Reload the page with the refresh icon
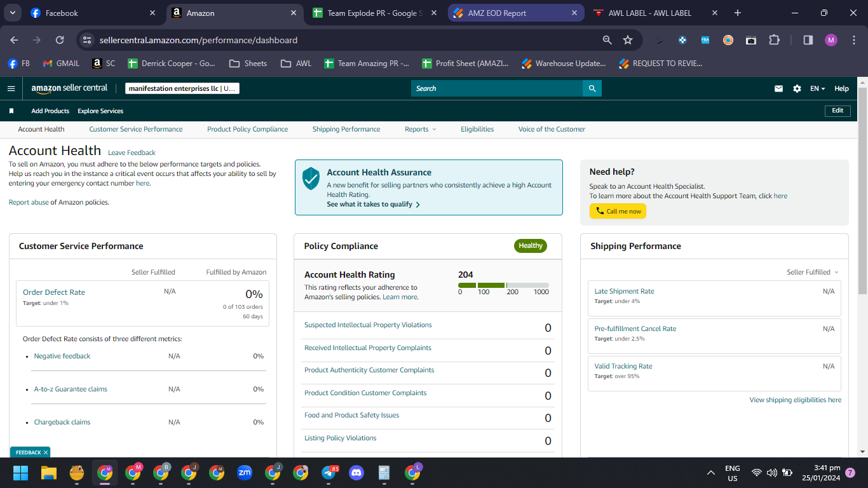868x488 pixels. pyautogui.click(x=60, y=40)
